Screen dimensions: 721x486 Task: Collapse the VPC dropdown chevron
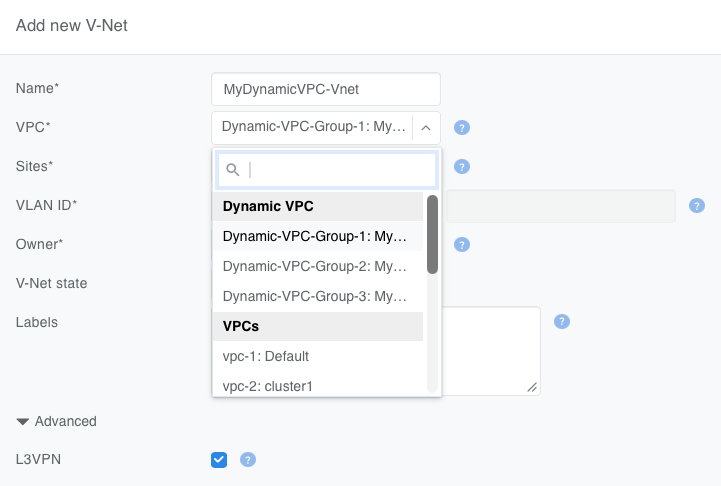point(426,128)
